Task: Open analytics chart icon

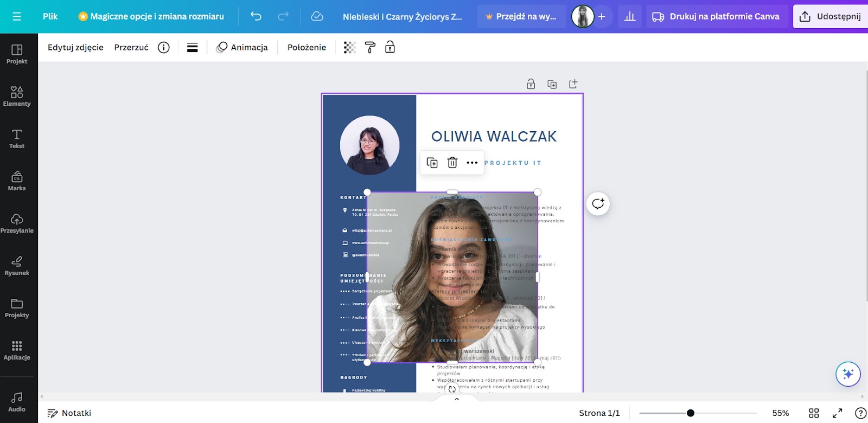Action: 630,16
